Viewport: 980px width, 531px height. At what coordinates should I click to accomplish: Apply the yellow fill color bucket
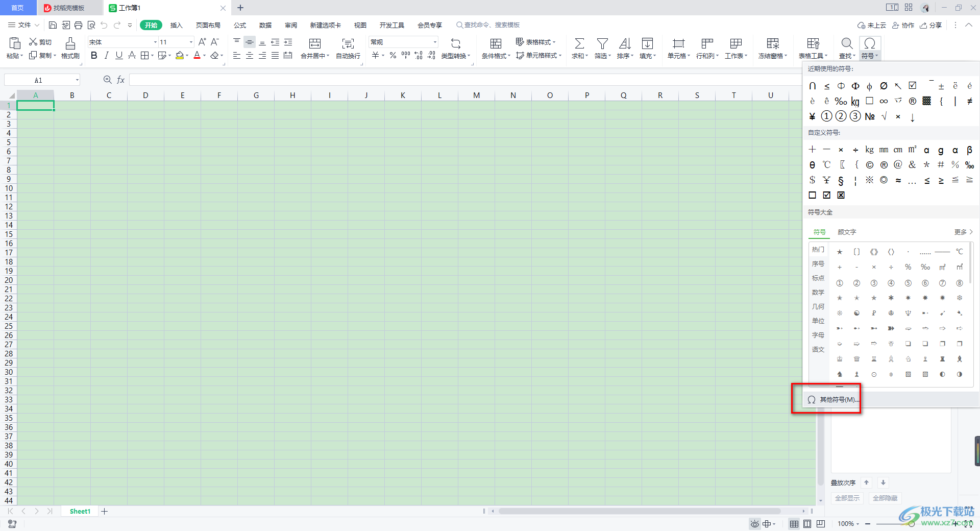click(x=179, y=55)
